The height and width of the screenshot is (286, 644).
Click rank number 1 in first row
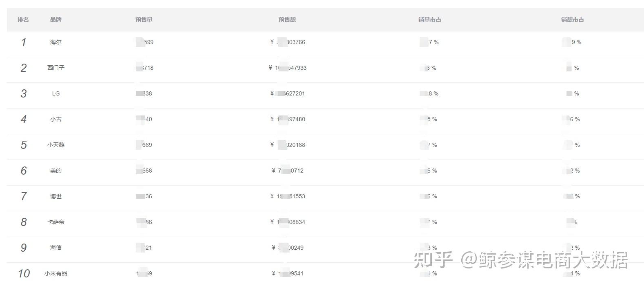[24, 42]
